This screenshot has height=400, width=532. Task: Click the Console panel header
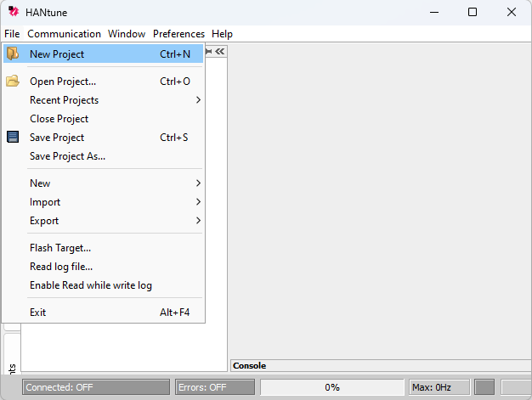point(250,366)
